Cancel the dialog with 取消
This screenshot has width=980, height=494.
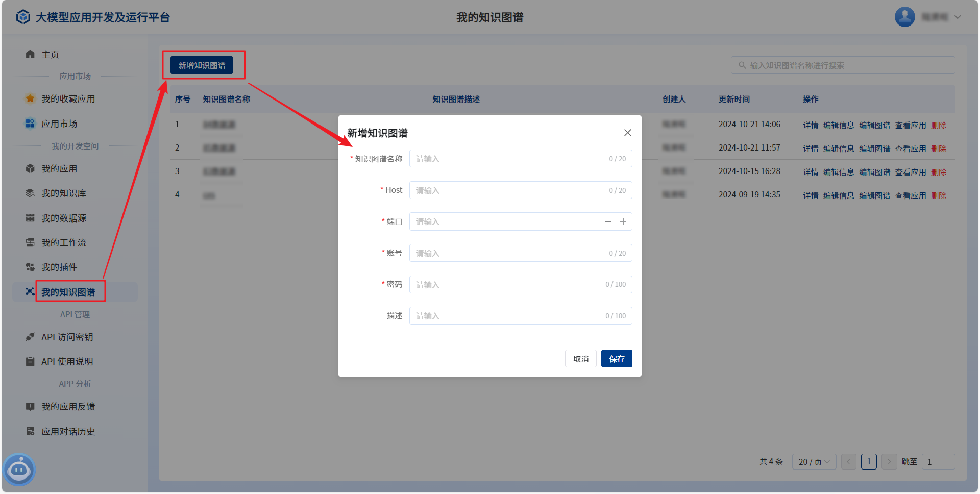coord(580,359)
